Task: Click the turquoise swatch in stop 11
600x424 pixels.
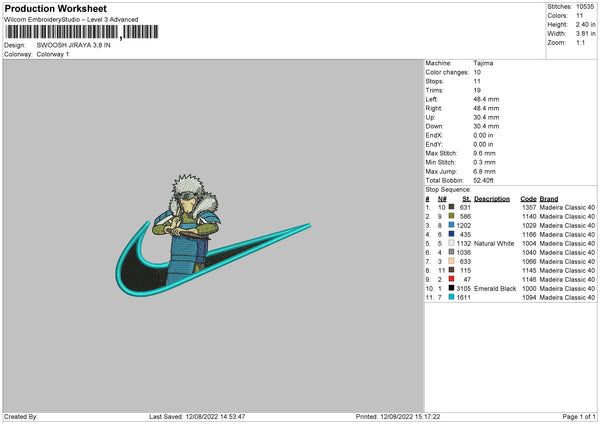Action: click(451, 297)
